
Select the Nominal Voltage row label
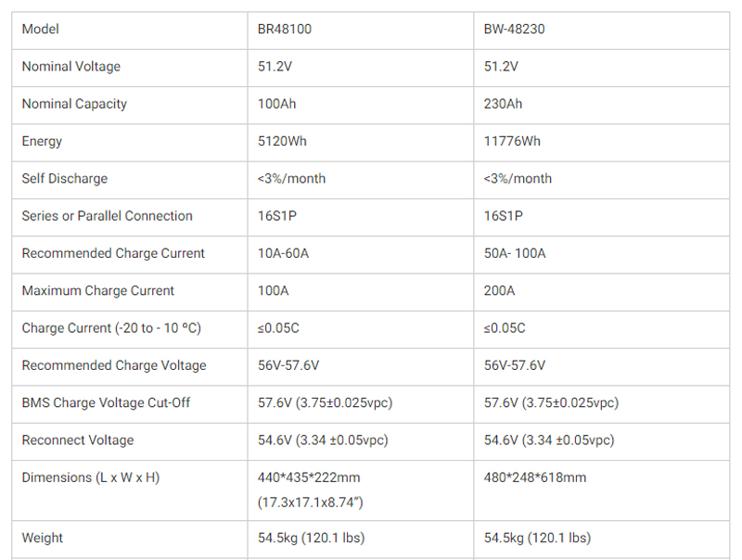coord(71,67)
